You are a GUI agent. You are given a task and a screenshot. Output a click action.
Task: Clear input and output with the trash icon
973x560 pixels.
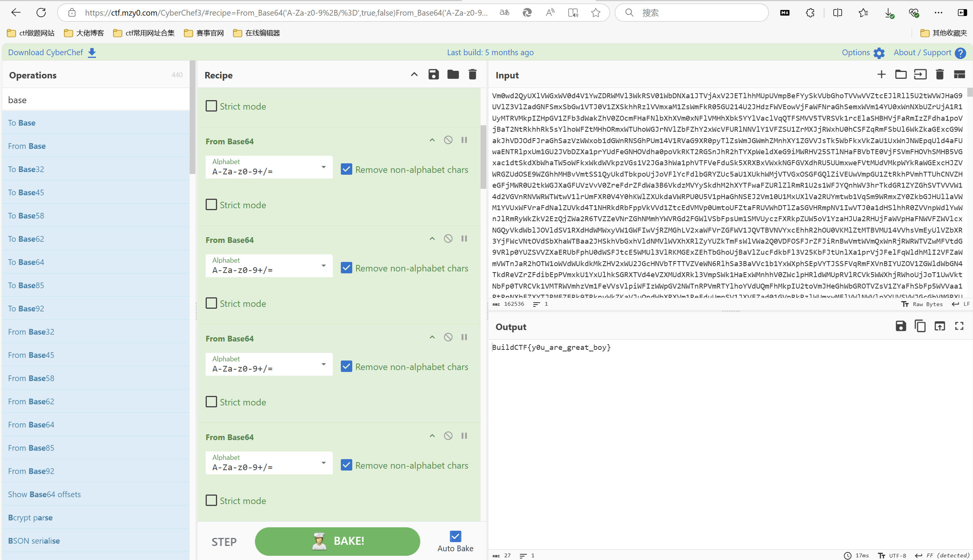click(x=939, y=75)
